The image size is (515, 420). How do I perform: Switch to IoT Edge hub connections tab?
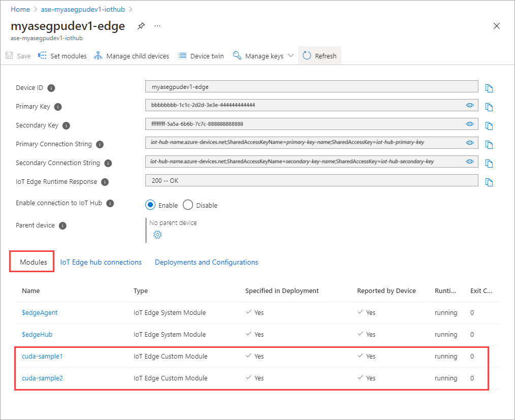click(101, 262)
